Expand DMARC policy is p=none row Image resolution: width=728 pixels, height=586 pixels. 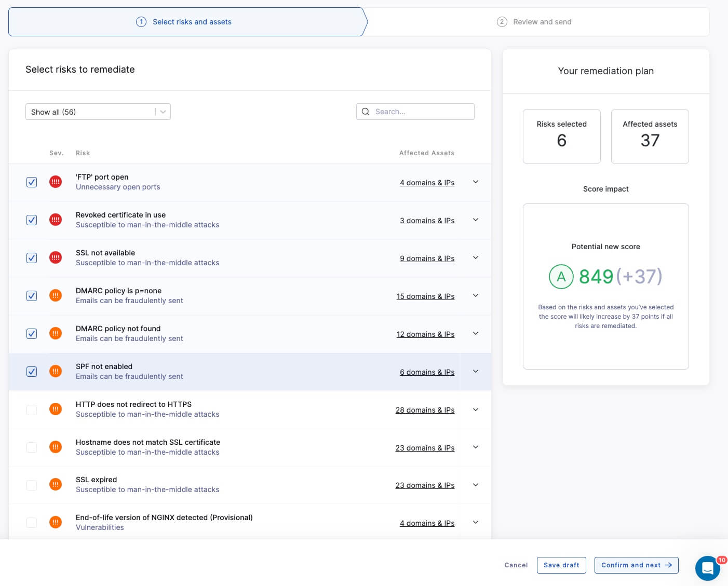click(x=476, y=295)
